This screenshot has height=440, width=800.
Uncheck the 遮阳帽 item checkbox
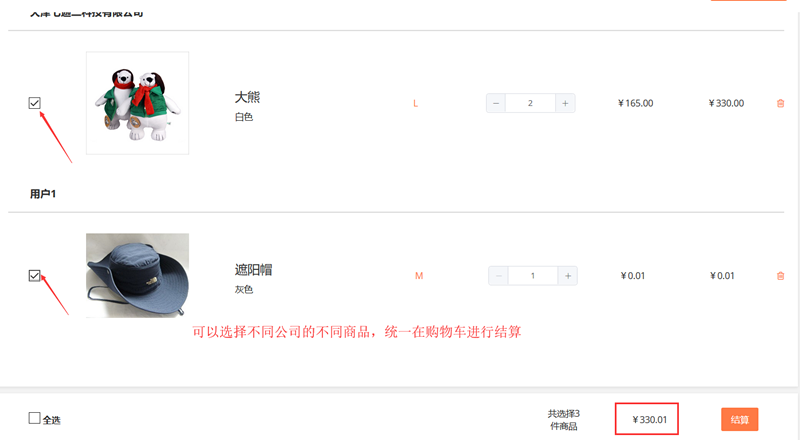(34, 276)
